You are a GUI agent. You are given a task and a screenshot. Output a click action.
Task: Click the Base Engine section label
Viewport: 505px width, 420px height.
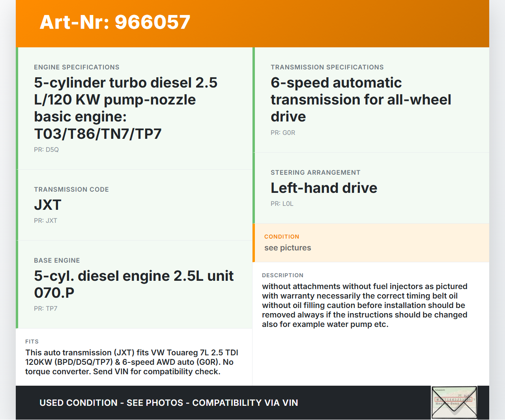point(57,261)
